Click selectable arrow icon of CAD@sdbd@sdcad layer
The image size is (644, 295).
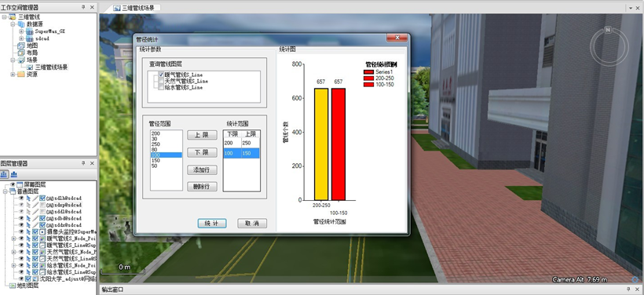(x=28, y=218)
